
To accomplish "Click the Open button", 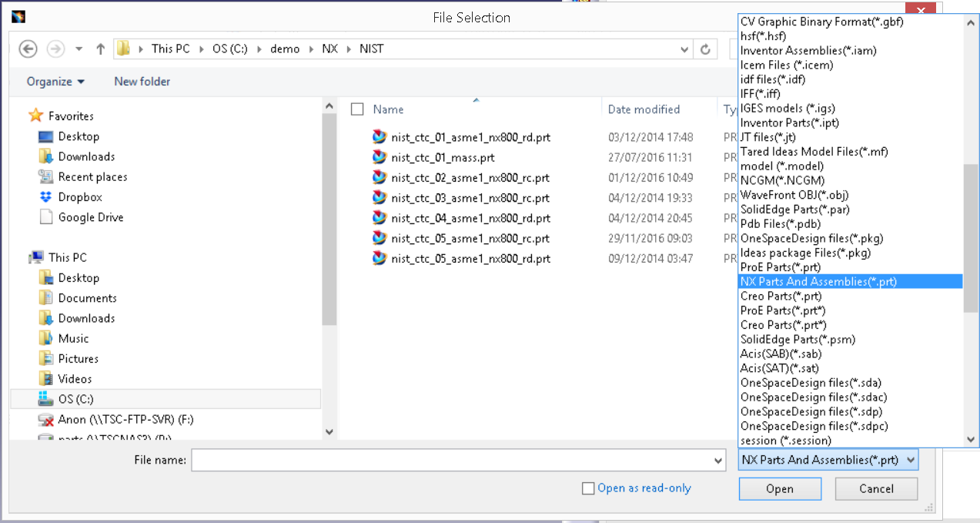I will (779, 488).
